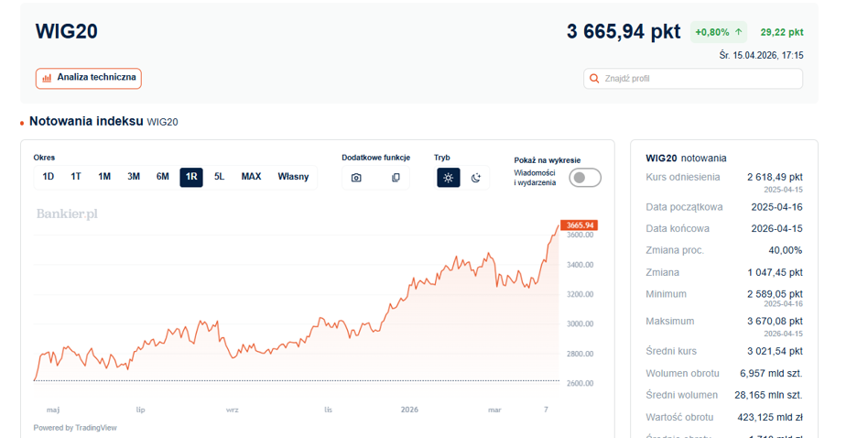This screenshot has height=438, width=868.
Task: Click Wolumen obrotu value 6,957 mld szt.
Action: click(x=771, y=374)
